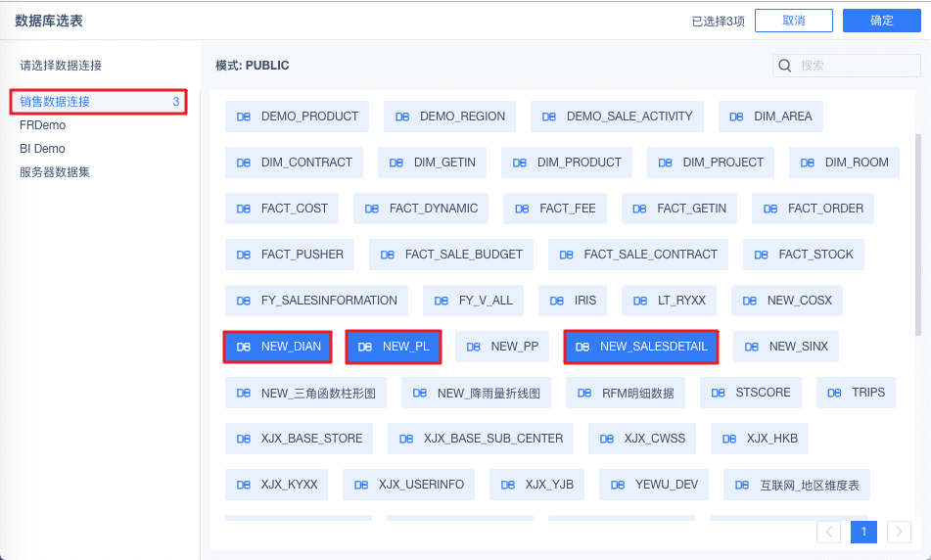The image size is (931, 560).
Task: Click the magnifier search icon
Action: coord(784,66)
